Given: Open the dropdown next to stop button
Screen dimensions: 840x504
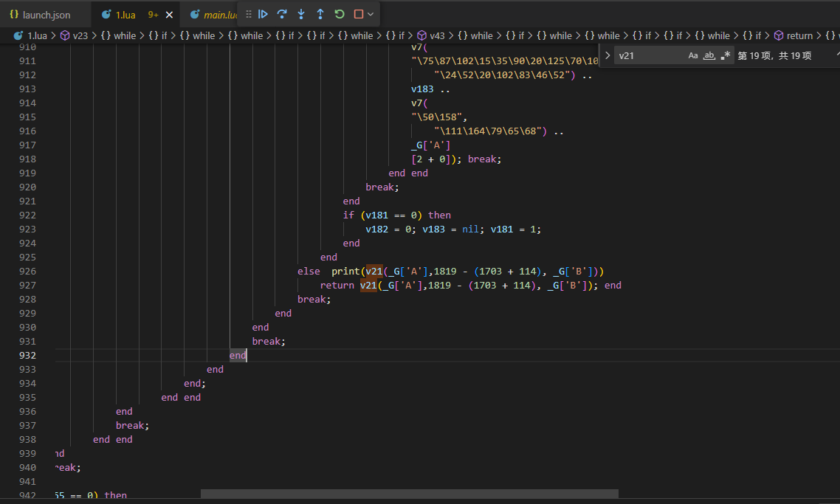Looking at the screenshot, I should (x=371, y=14).
